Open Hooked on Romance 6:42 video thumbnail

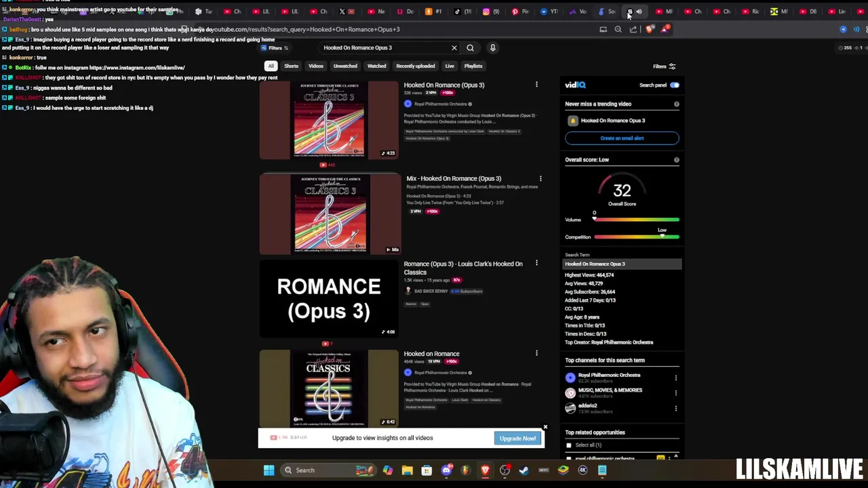(x=329, y=388)
